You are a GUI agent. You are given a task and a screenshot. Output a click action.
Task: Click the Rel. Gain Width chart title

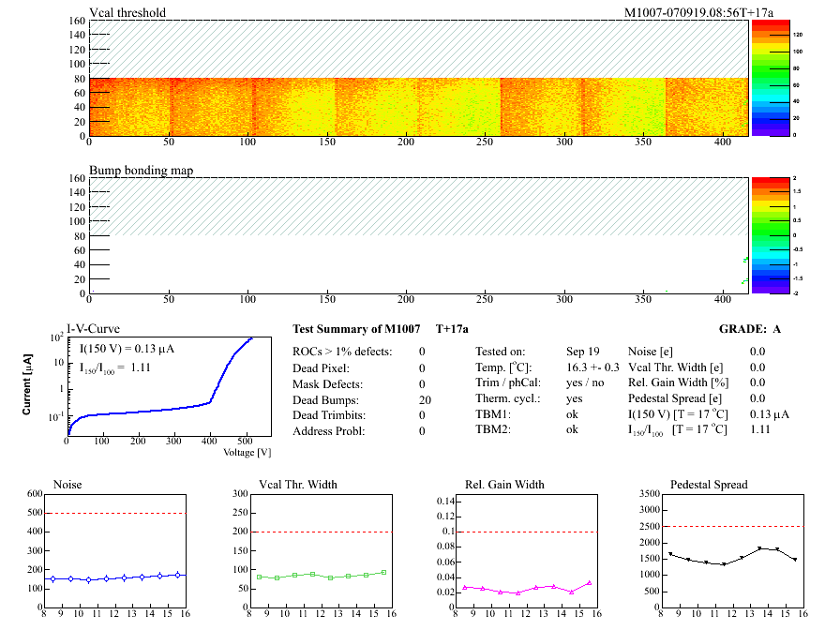pos(504,485)
